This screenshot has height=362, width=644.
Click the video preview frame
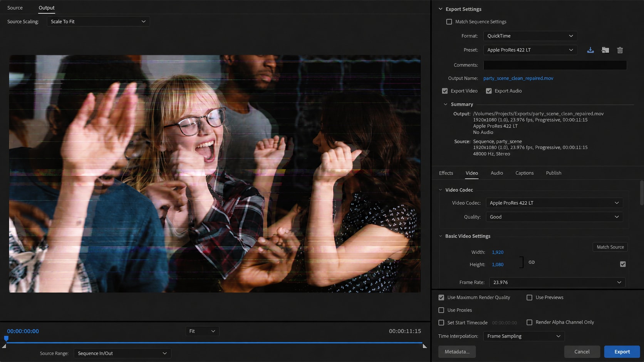click(215, 174)
